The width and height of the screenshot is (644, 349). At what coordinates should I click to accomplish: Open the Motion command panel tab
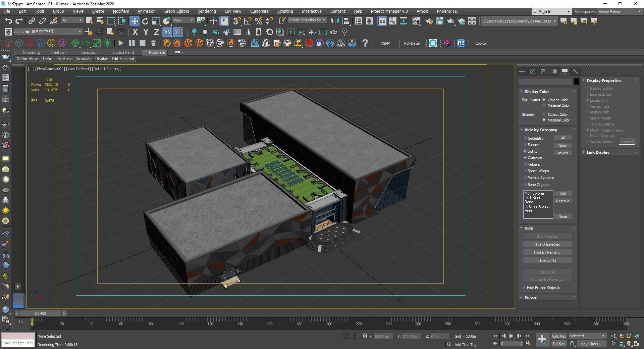click(554, 71)
